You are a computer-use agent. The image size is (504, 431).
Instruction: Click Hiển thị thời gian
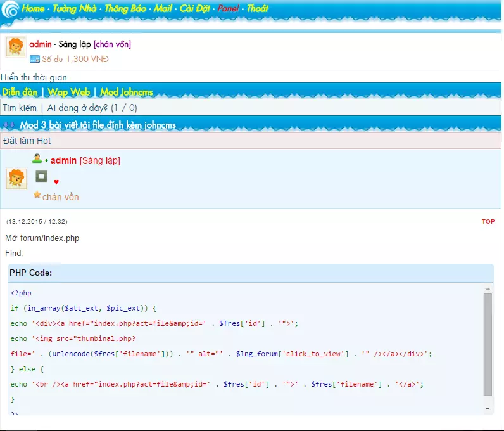(34, 77)
